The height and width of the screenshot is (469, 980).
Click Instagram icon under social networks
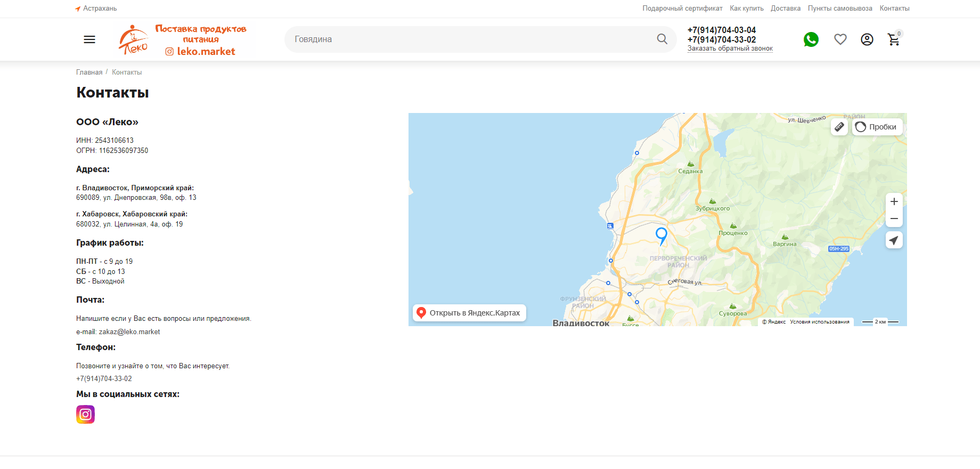pyautogui.click(x=85, y=414)
